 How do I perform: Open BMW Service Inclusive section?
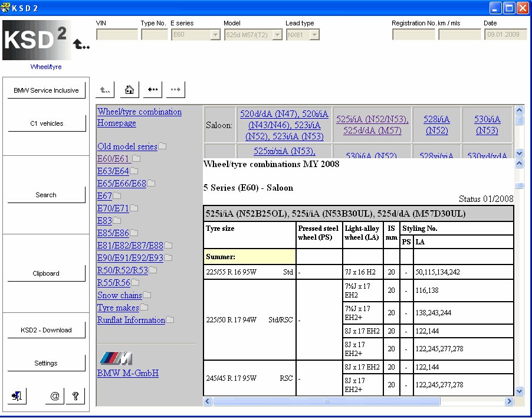46,90
